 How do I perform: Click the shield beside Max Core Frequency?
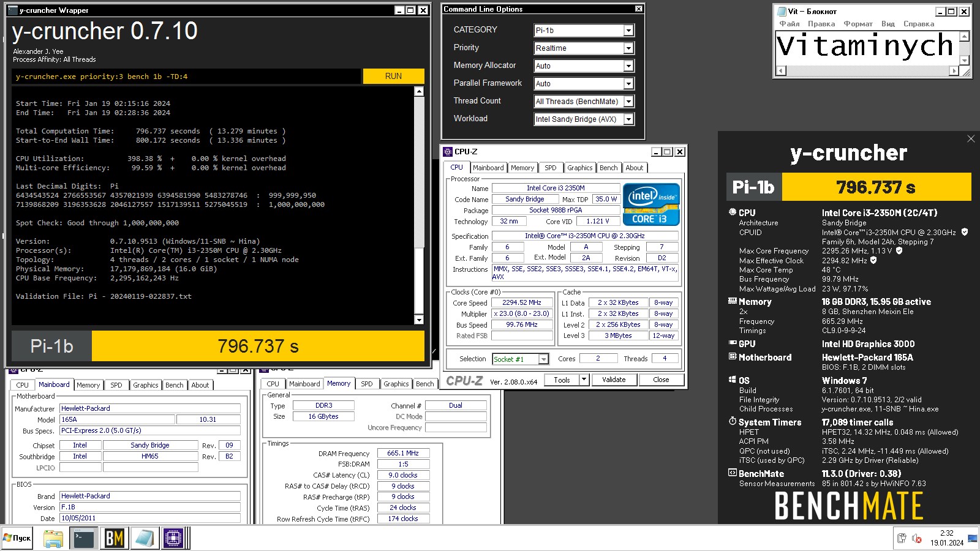899,250
